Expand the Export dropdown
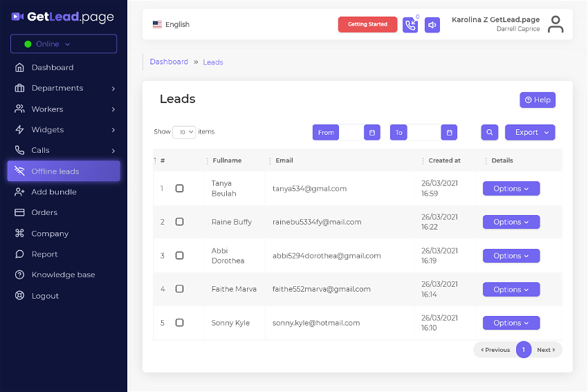The image size is (588, 392). click(x=530, y=132)
